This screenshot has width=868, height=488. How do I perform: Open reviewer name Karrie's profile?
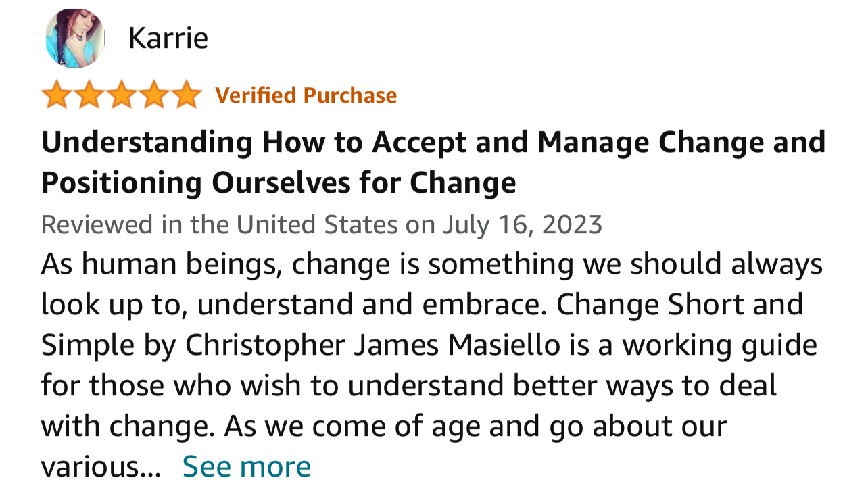168,39
